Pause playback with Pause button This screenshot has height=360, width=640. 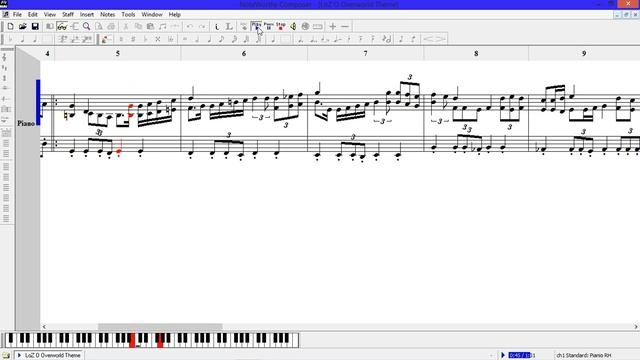point(269,26)
